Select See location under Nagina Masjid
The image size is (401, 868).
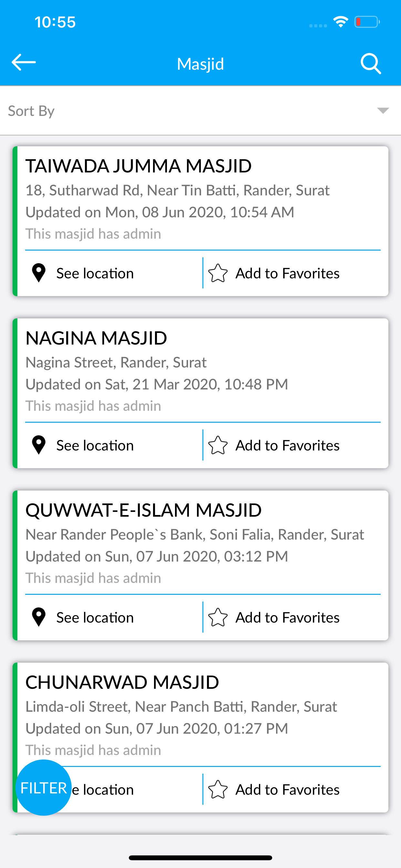click(x=95, y=445)
